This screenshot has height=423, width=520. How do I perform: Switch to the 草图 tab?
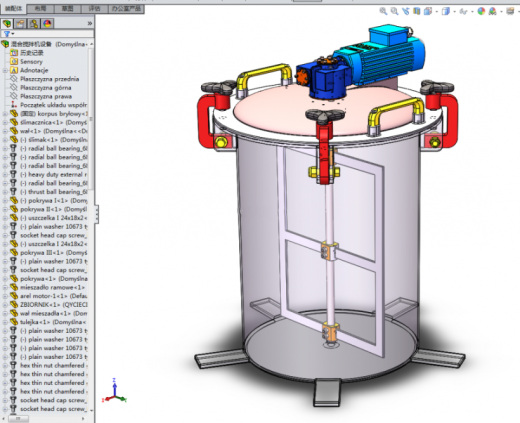(67, 9)
